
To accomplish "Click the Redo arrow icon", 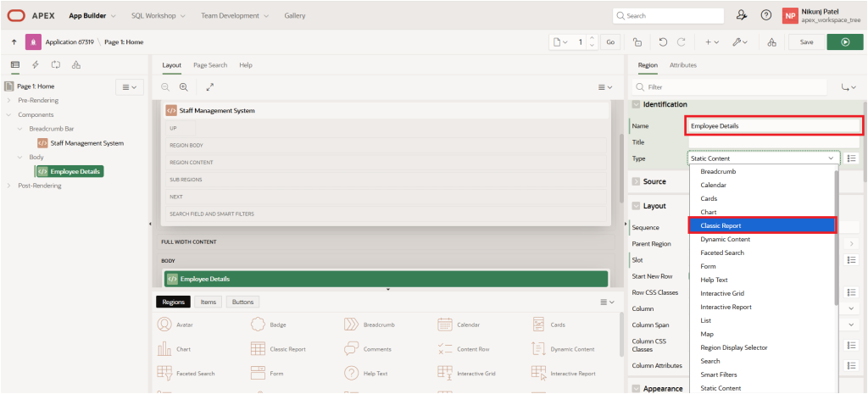I will pyautogui.click(x=681, y=42).
